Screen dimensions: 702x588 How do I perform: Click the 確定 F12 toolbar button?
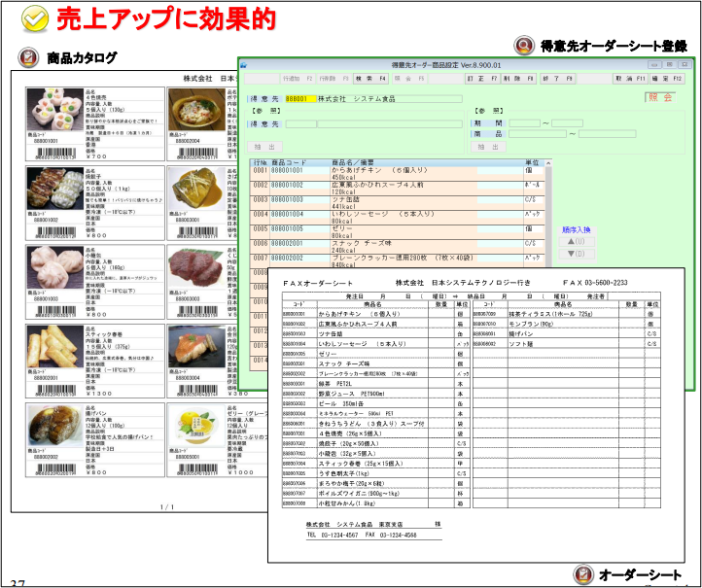pyautogui.click(x=666, y=79)
